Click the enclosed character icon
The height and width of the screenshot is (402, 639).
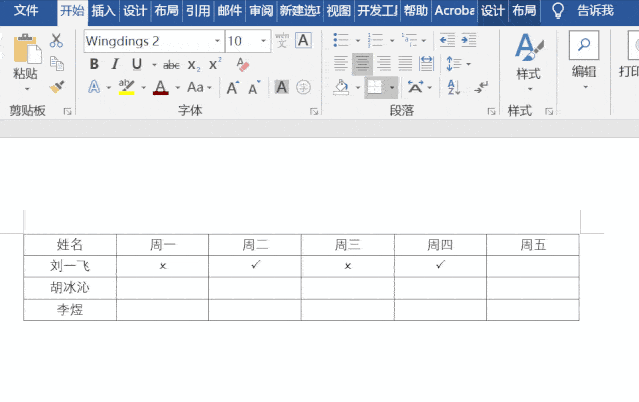pyautogui.click(x=303, y=87)
